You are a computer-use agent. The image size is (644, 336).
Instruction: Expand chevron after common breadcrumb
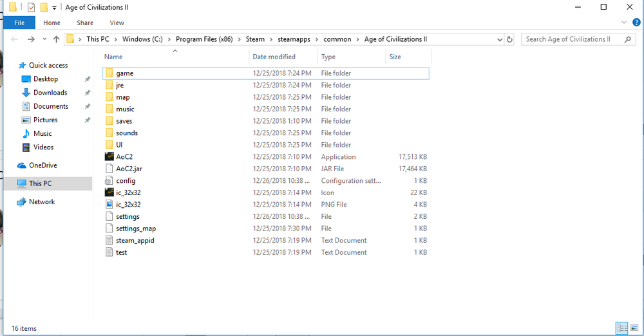357,39
